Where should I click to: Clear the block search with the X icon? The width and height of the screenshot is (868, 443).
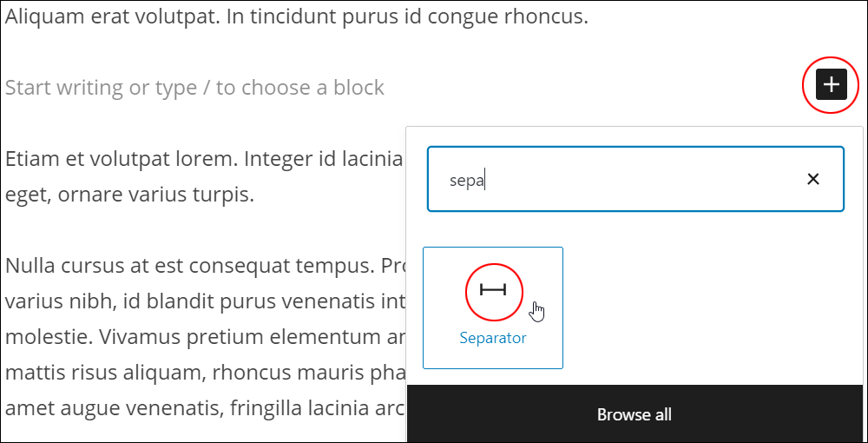[x=813, y=179]
